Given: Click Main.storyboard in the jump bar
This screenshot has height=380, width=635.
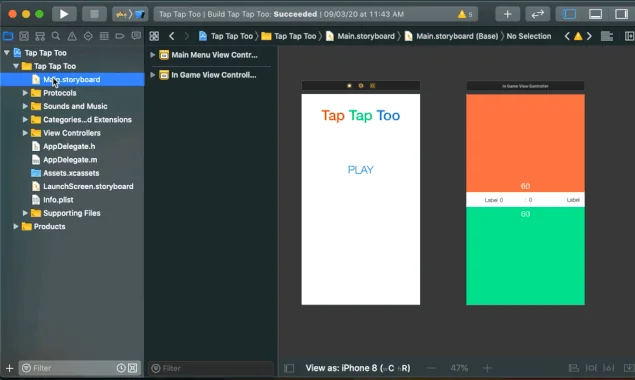Looking at the screenshot, I should 360,36.
